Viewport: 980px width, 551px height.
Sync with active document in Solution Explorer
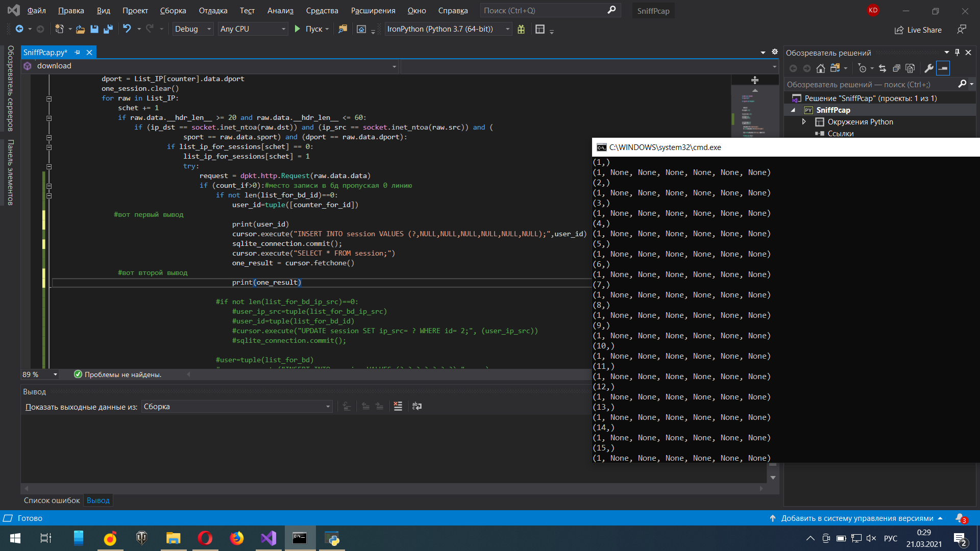883,68
